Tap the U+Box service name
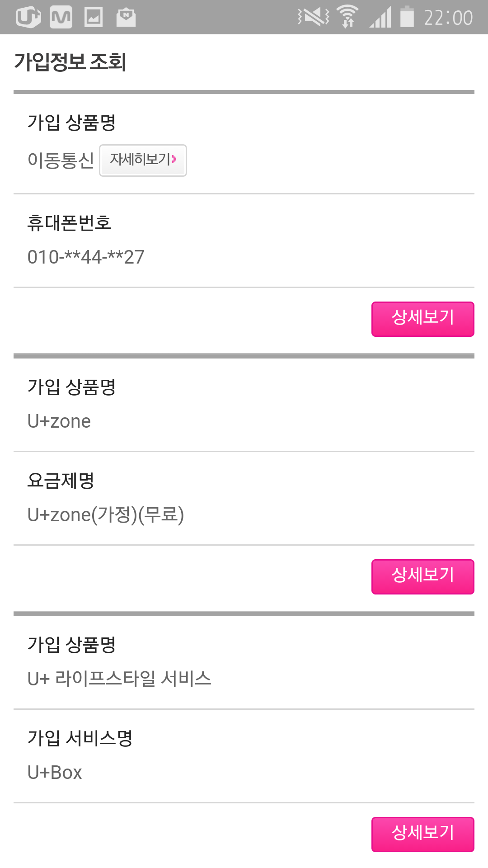This screenshot has width=488, height=868. coord(55,773)
